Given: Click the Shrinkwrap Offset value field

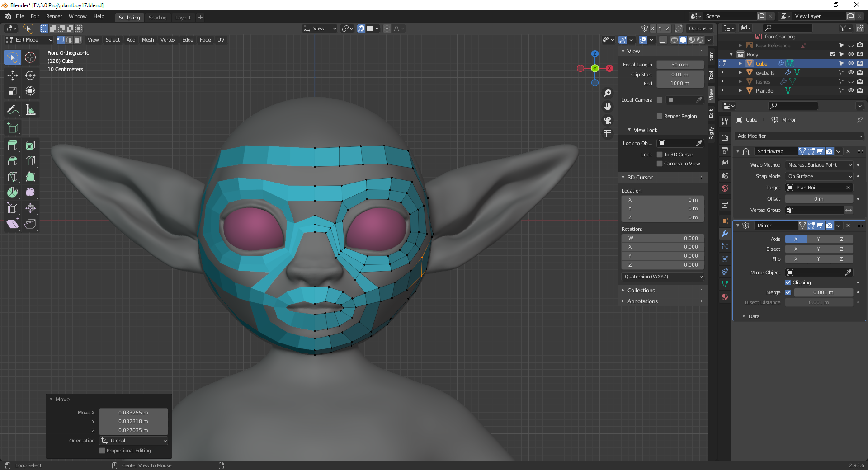Looking at the screenshot, I should point(819,199).
